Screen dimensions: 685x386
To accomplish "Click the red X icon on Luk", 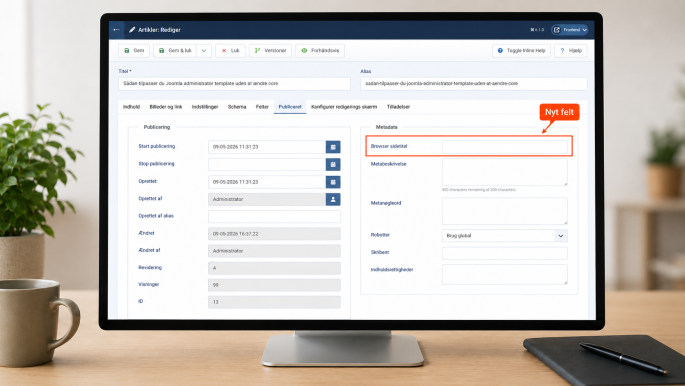I will pos(224,51).
